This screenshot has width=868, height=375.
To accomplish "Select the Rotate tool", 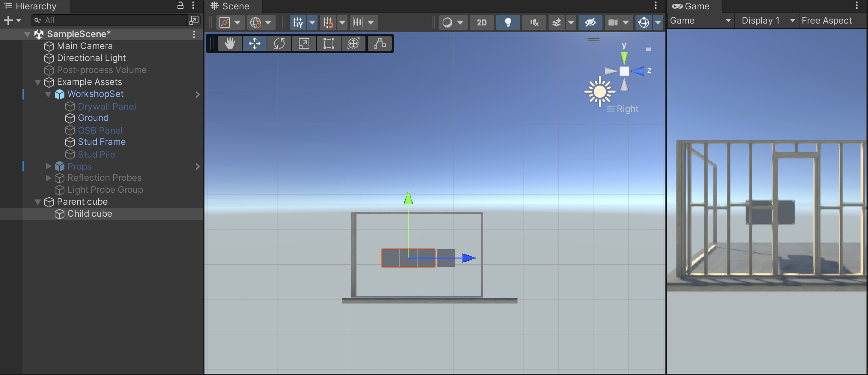I will 279,43.
